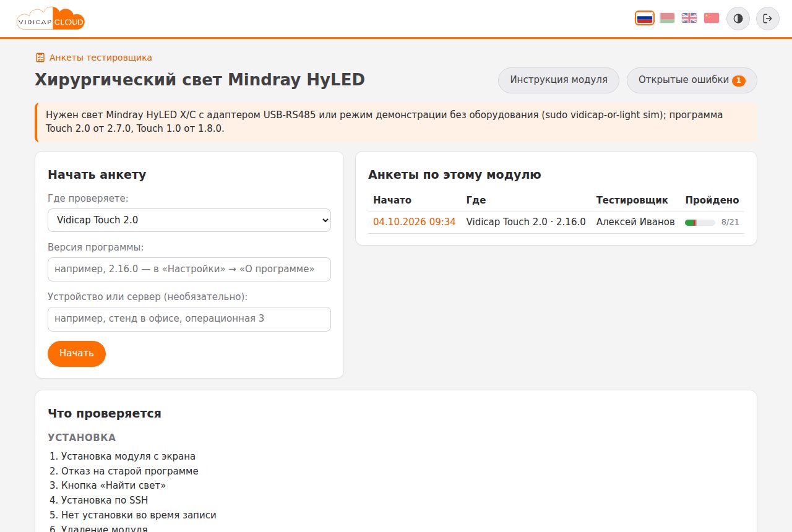
Task: Click the «Начать» button
Action: (x=77, y=353)
